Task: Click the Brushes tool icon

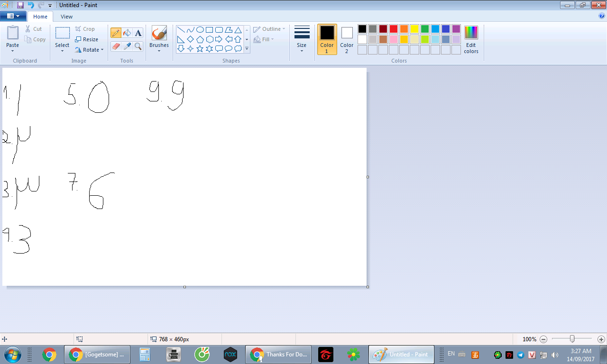Action: pyautogui.click(x=159, y=33)
